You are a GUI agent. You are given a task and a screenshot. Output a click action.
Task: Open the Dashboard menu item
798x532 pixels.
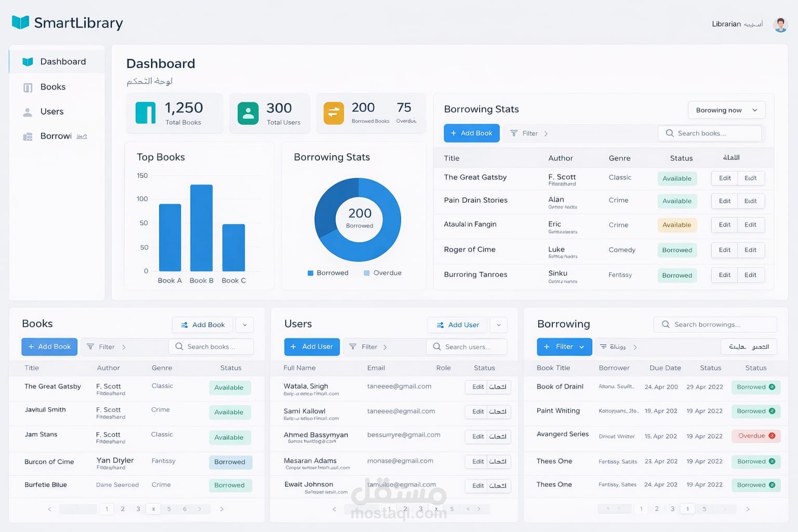[x=57, y=62]
